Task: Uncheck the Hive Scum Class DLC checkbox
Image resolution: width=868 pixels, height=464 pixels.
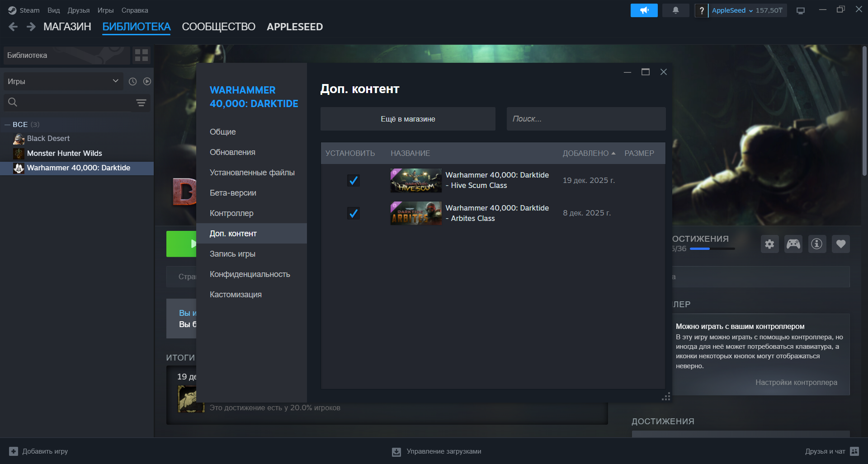Action: [354, 180]
